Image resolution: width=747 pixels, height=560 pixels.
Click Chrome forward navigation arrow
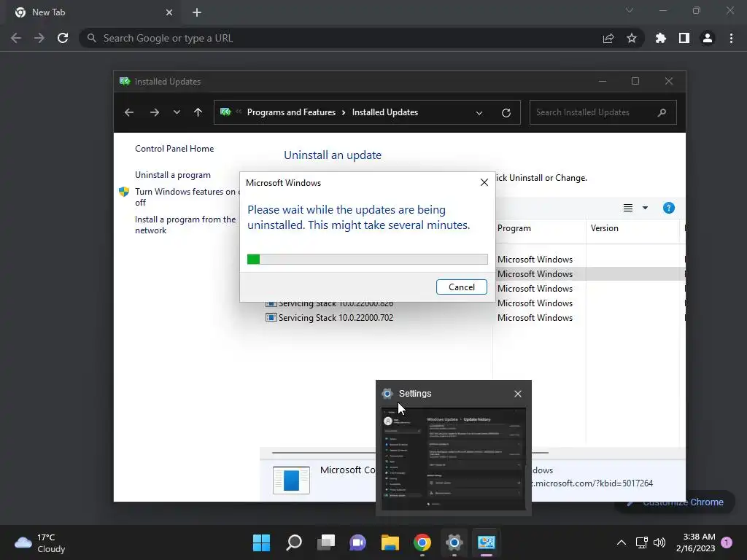point(39,38)
